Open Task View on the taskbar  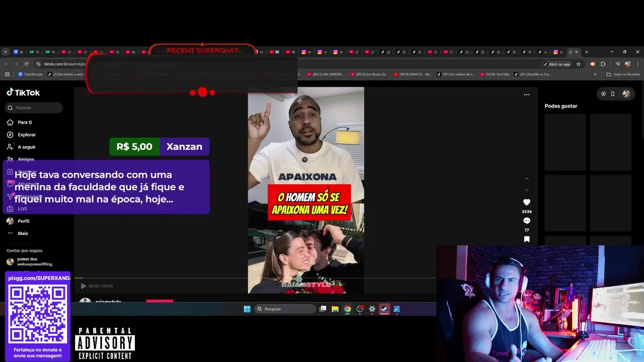[323, 309]
